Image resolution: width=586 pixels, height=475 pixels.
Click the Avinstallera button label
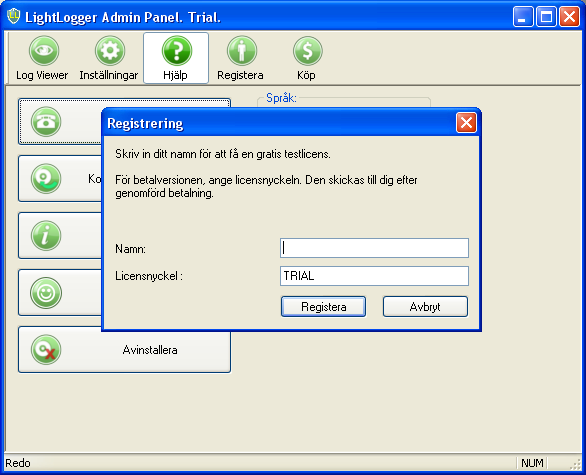coord(150,350)
